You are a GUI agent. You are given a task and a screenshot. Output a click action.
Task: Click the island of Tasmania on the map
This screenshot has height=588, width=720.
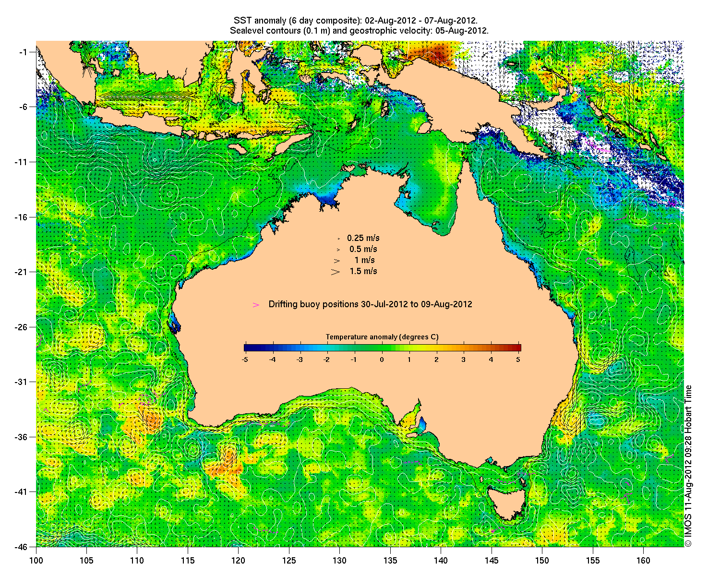pos(507,503)
